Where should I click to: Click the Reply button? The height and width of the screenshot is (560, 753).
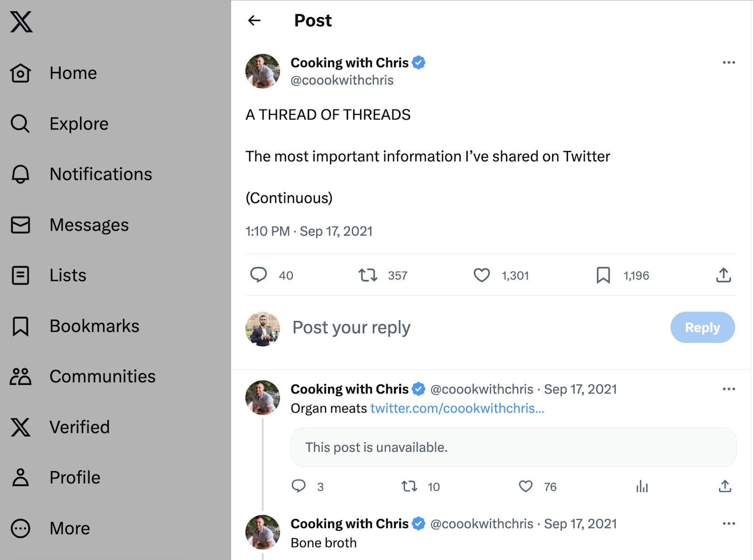click(x=703, y=327)
